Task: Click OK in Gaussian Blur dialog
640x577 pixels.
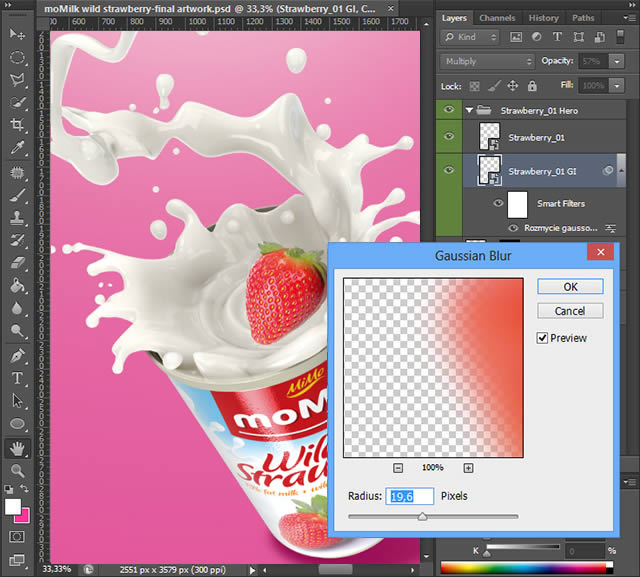Action: coord(570,287)
